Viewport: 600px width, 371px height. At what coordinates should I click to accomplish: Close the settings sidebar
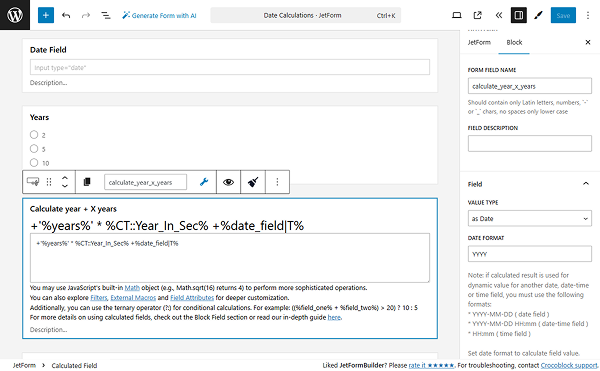click(588, 42)
